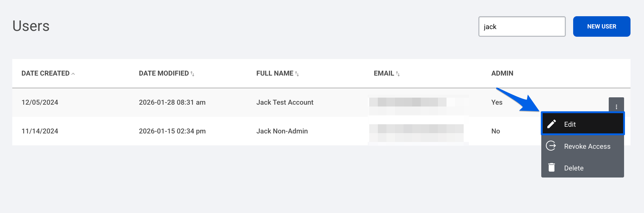Select Delete from the user menu

583,168
